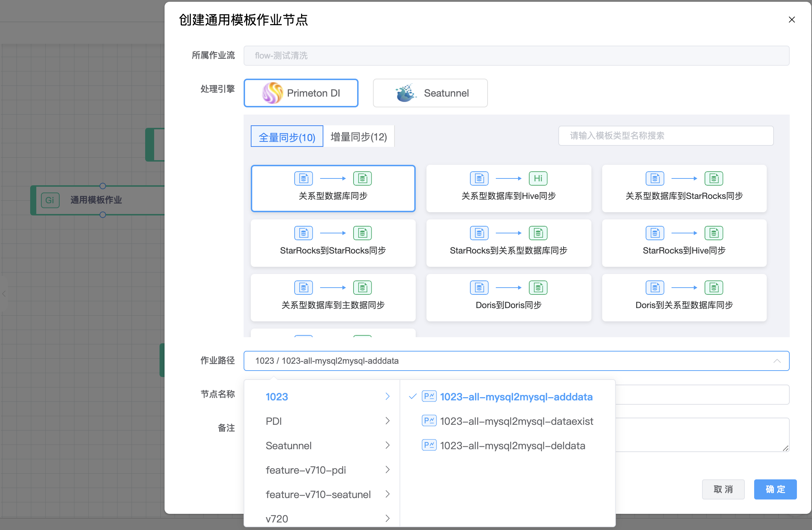Image resolution: width=812 pixels, height=530 pixels.
Task: Click file icon beside 1023-all-mysql2mysql-dataexist
Action: [429, 421]
